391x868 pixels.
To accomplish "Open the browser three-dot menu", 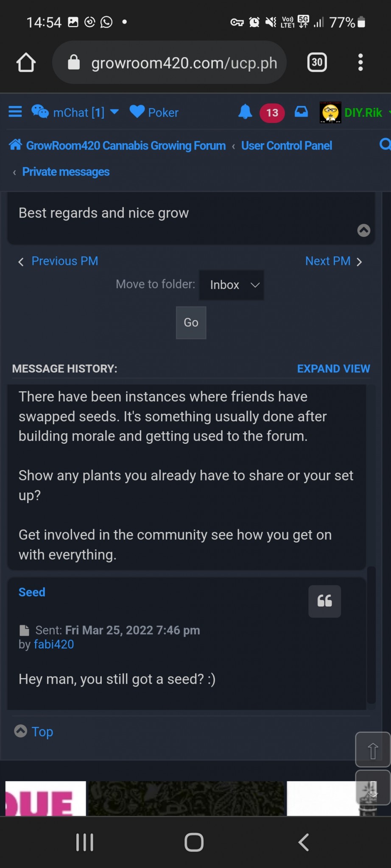I will [x=360, y=63].
